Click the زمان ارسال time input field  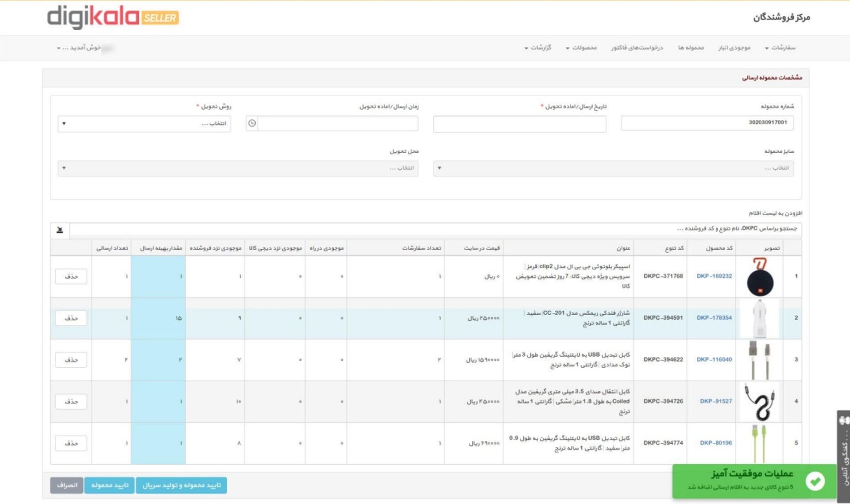click(x=338, y=123)
